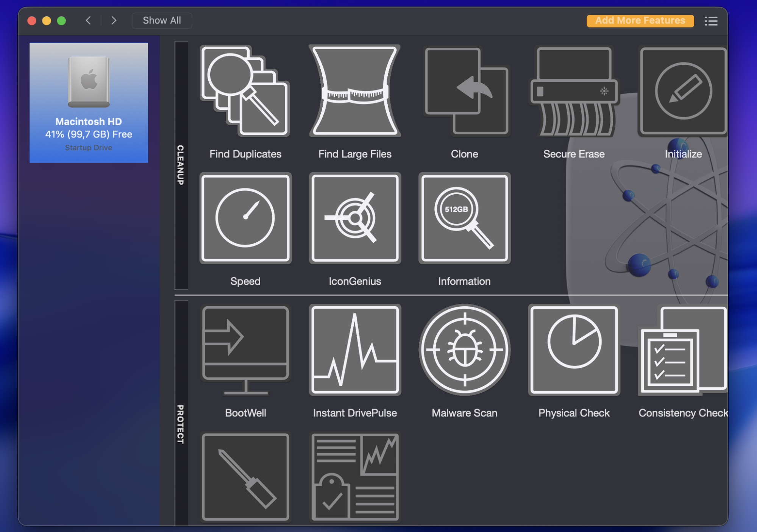The width and height of the screenshot is (757, 532).
Task: Click Add More Features button
Action: 640,20
